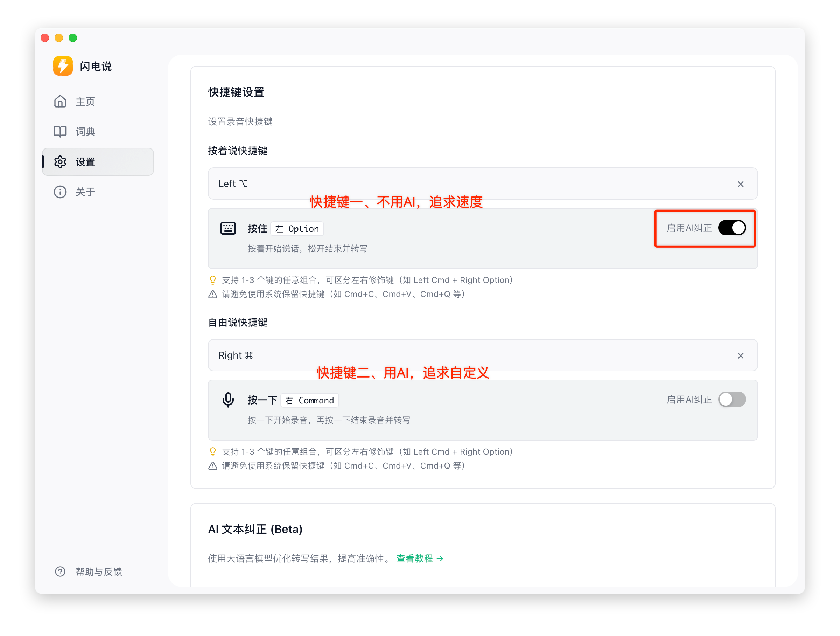Click the 闪电说 lightning logo icon
Image resolution: width=840 pixels, height=636 pixels.
point(63,66)
